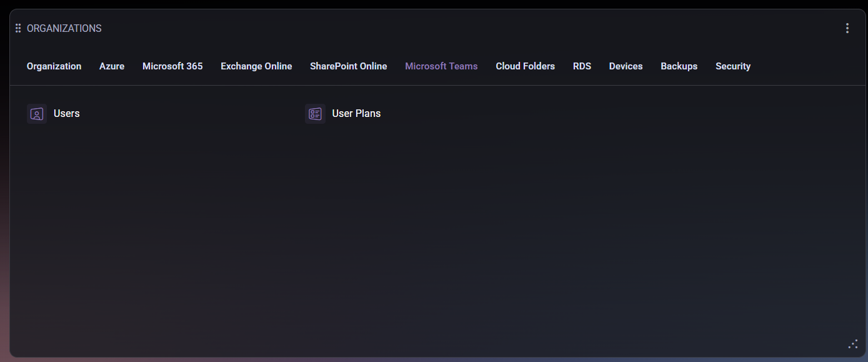
Task: Select the Azure tab
Action: pyautogui.click(x=112, y=66)
